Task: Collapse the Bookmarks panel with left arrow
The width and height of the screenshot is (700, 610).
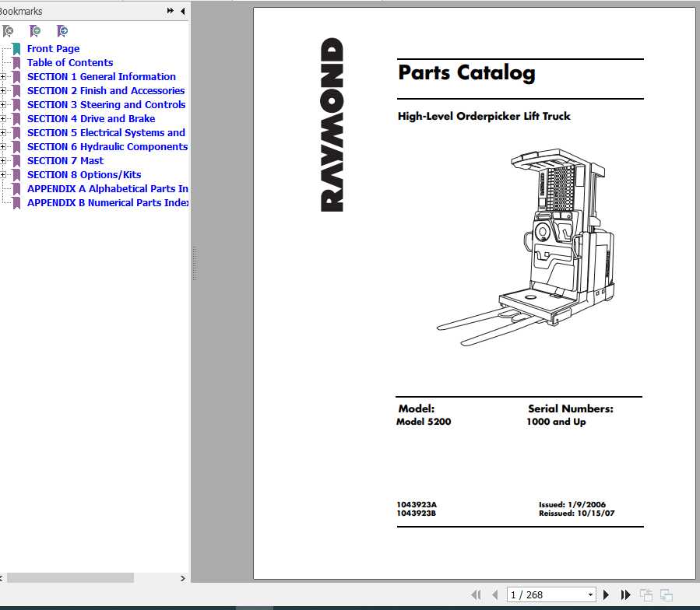Action: 183,11
